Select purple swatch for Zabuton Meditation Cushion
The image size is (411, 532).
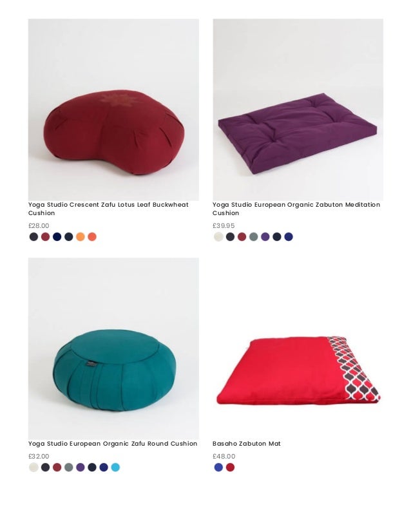click(265, 237)
